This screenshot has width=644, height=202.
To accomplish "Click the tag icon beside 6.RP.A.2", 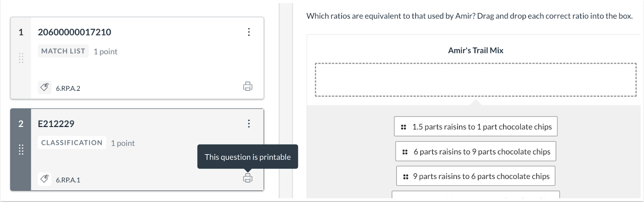I will point(45,87).
